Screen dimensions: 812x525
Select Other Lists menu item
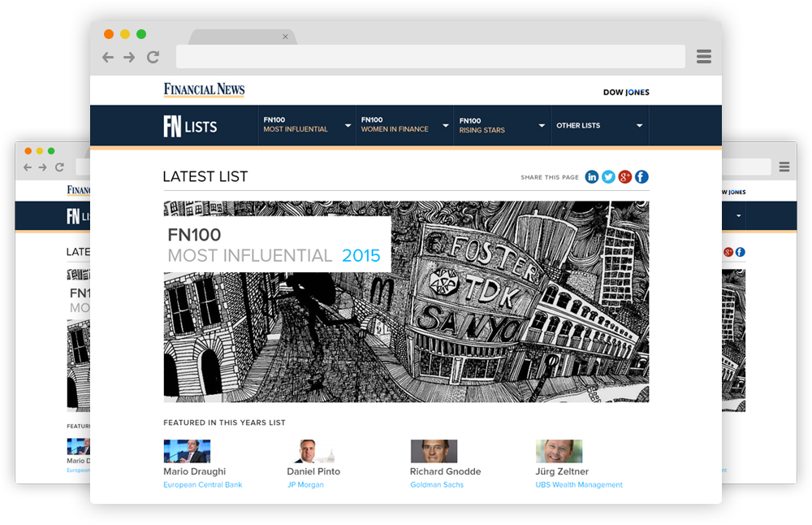coord(578,125)
